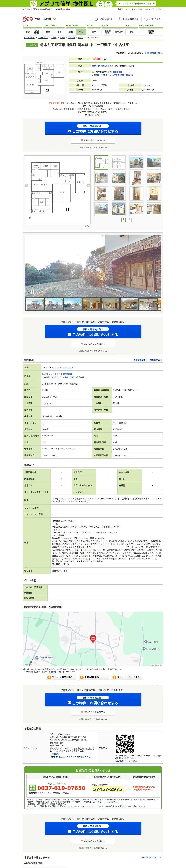Click the 首都圏 breadcrumb link

click(54, 38)
